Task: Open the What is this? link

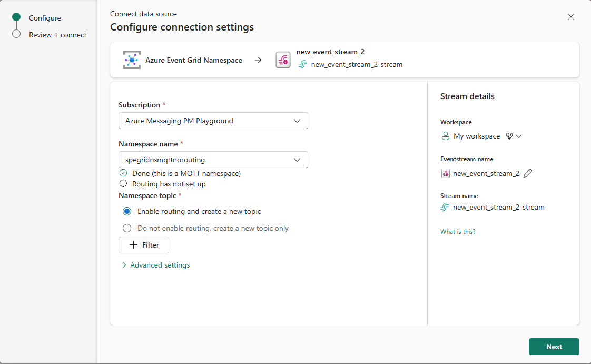Action: [x=457, y=231]
